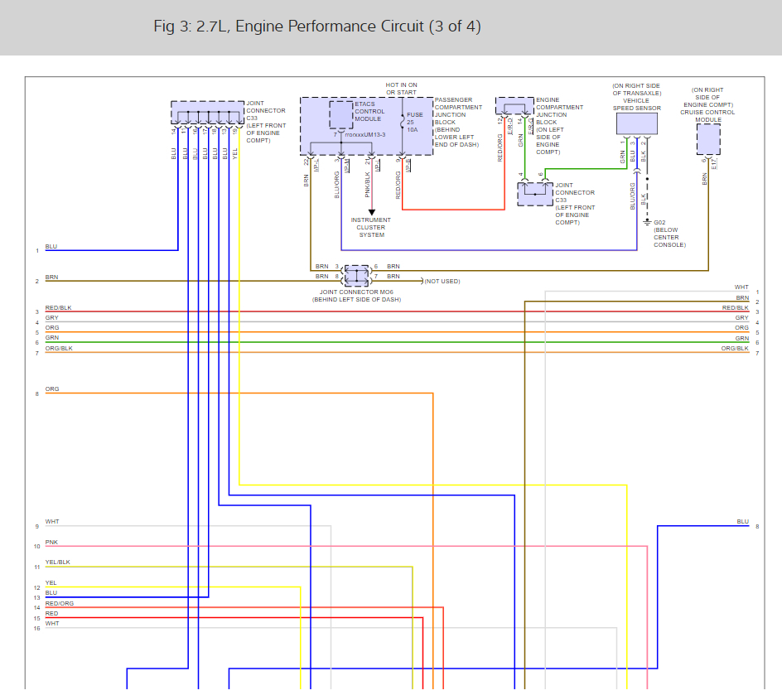782x700 pixels.
Task: Click the 'PNK' label on left row 10
Action: click(x=51, y=542)
